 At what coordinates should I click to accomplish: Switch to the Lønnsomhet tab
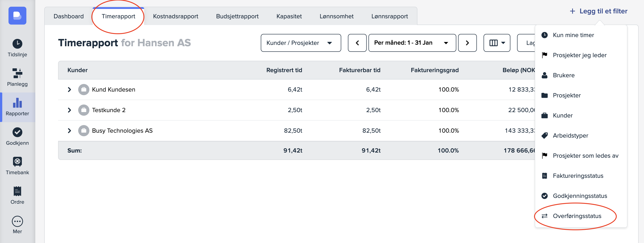(336, 16)
